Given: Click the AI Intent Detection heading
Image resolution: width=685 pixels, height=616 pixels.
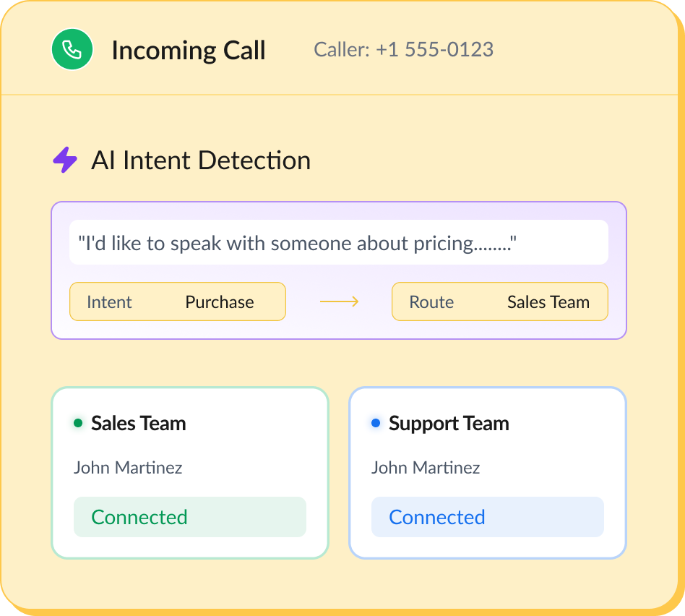Looking at the screenshot, I should 201,161.
